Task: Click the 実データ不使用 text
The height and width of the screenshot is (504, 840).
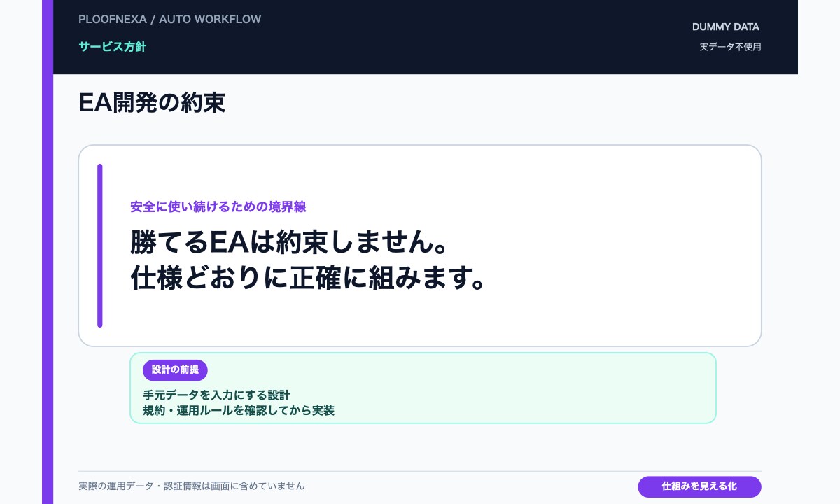Action: [730, 47]
